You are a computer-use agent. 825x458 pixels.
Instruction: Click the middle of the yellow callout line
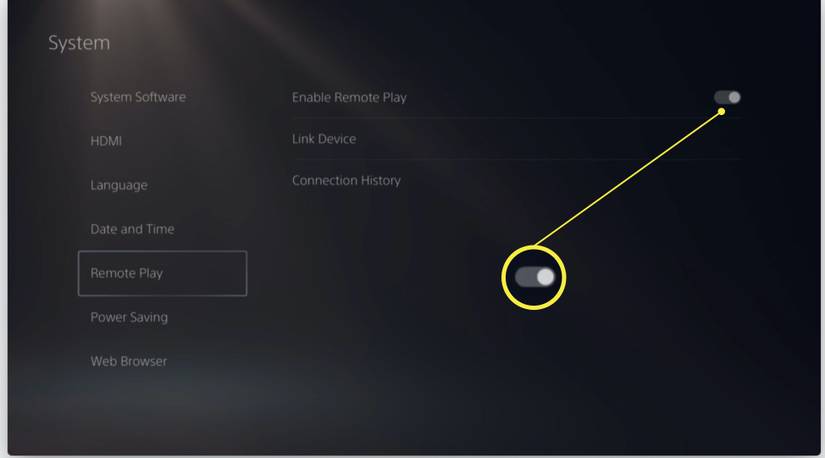[x=627, y=178]
